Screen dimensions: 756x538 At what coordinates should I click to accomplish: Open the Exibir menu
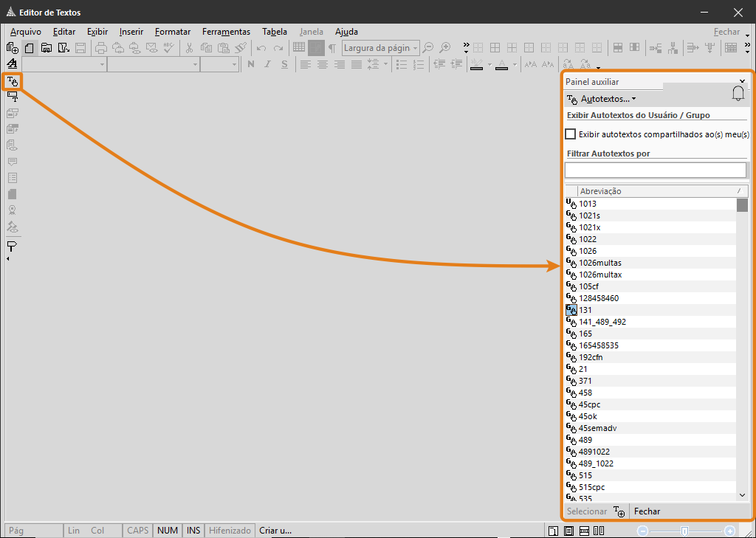97,32
